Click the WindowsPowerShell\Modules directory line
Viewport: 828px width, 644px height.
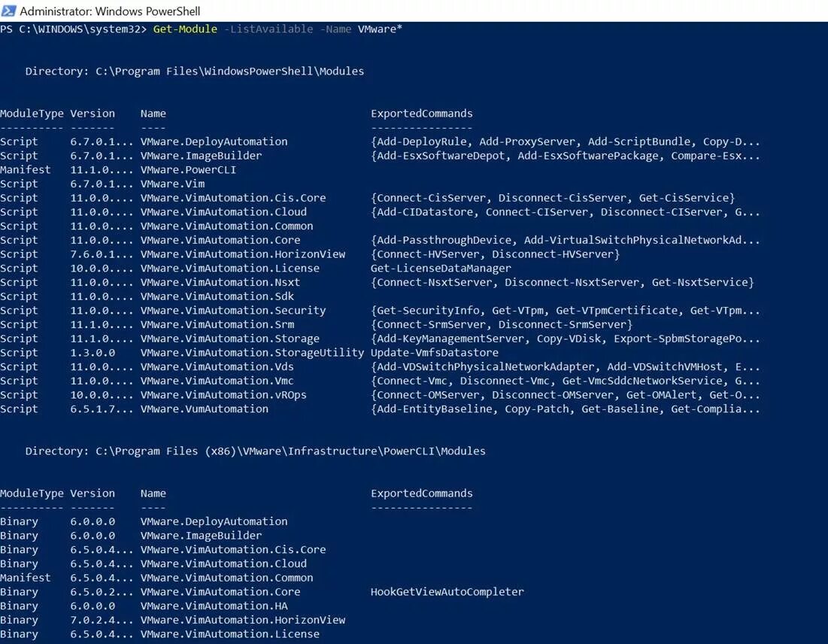[x=194, y=71]
